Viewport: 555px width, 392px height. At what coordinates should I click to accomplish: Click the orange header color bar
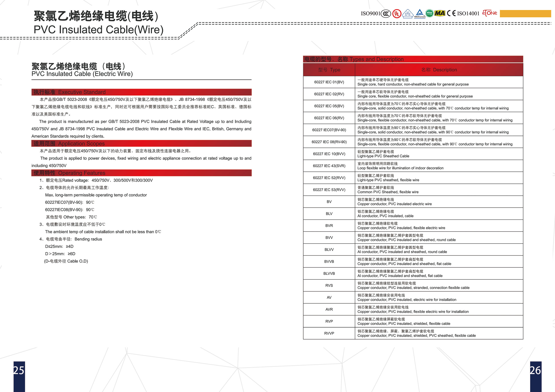coord(525,14)
